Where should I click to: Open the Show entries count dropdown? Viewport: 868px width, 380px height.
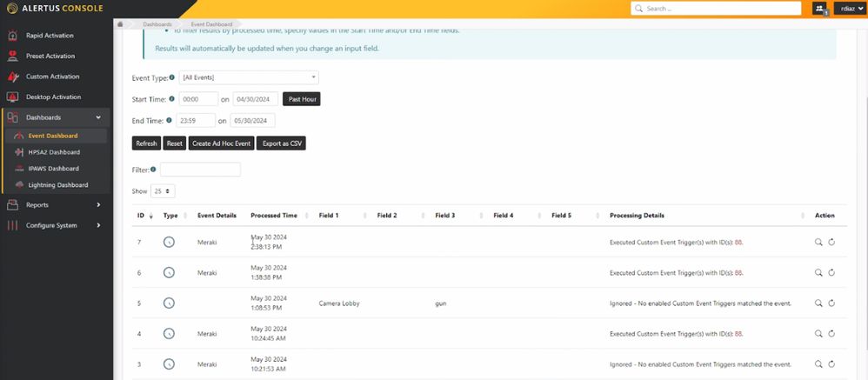[x=163, y=190]
